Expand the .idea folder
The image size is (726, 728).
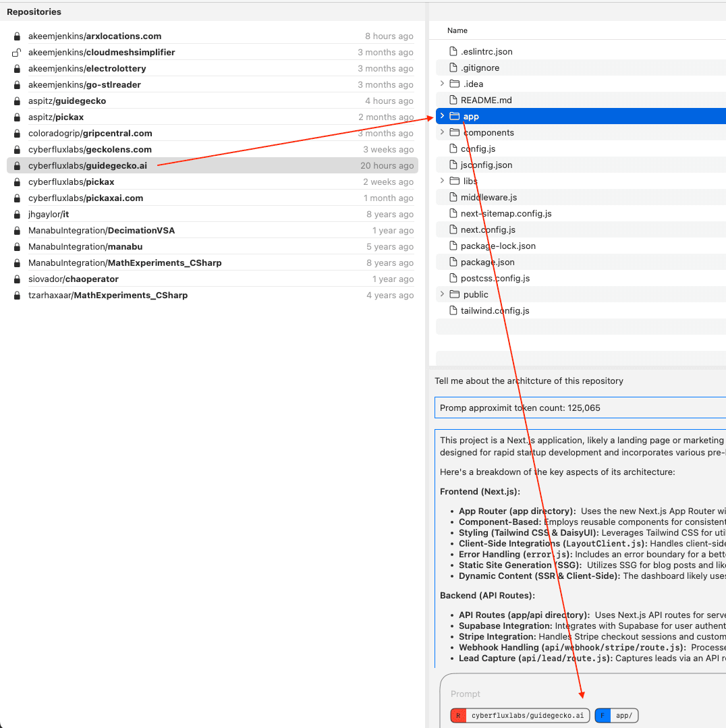point(442,84)
